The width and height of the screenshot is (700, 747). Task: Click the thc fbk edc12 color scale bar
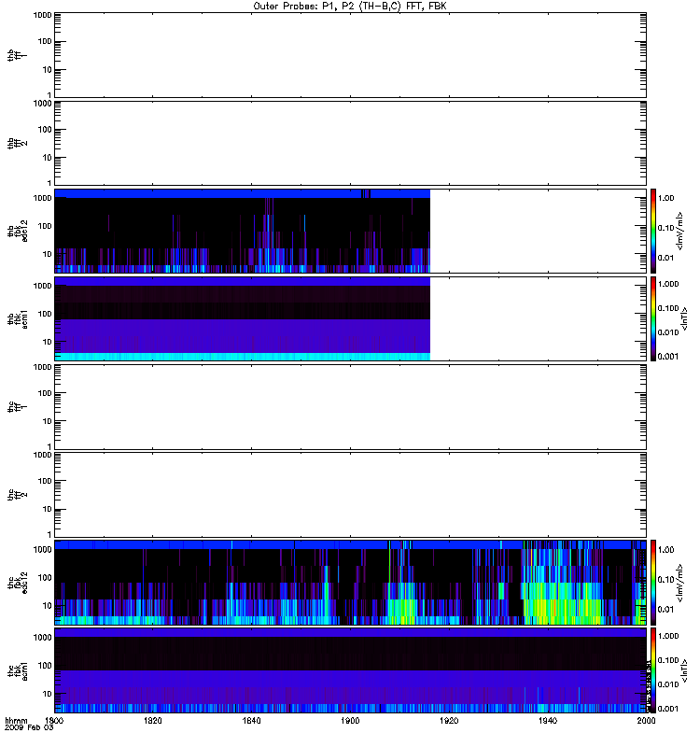point(653,583)
